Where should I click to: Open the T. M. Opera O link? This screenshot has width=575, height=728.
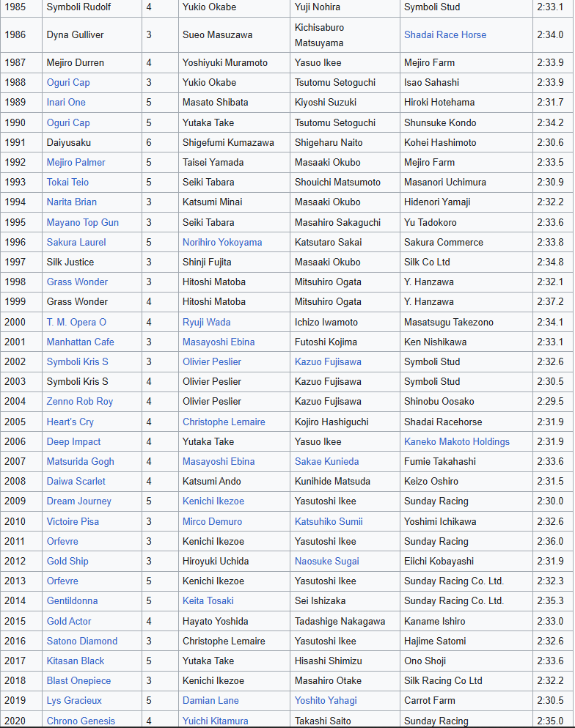pos(76,323)
